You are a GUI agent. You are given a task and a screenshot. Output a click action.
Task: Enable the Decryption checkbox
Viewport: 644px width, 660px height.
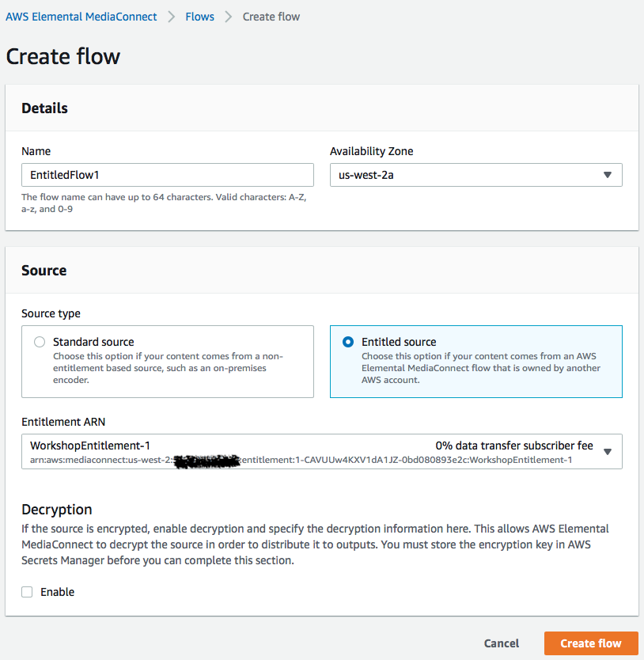(27, 592)
